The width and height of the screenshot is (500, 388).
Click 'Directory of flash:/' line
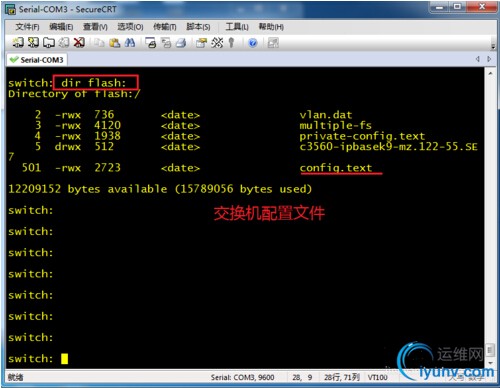74,94
